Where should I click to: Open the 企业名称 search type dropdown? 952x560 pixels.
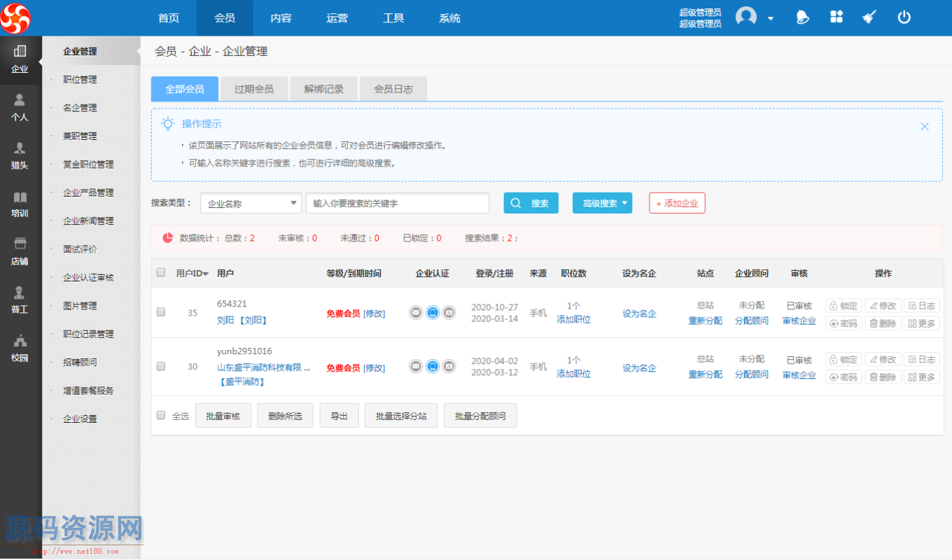[x=251, y=203]
